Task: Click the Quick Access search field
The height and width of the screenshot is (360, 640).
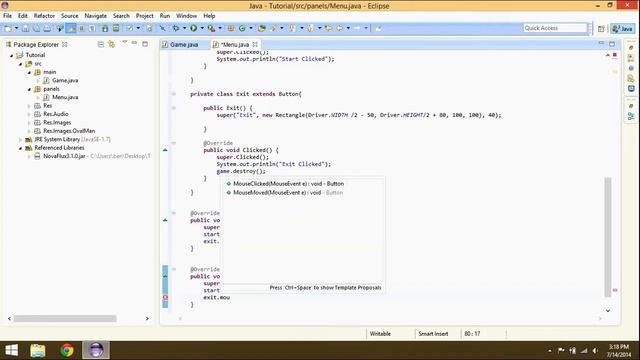Action: 555,28
